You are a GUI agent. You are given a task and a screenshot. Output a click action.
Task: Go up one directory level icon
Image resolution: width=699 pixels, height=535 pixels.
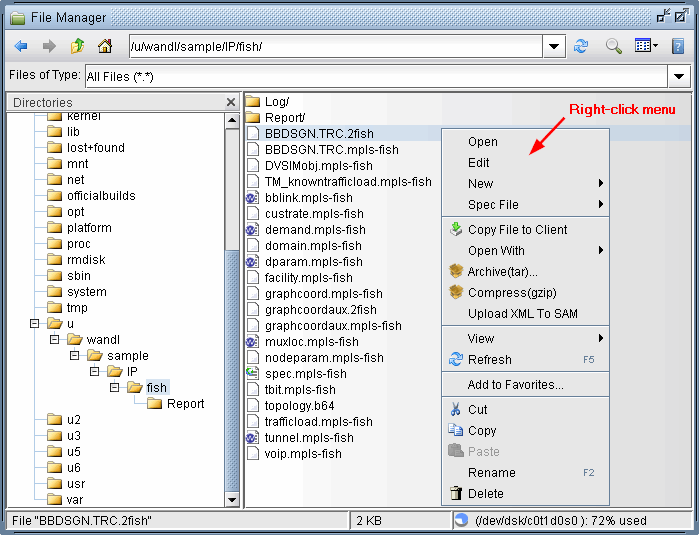pos(77,46)
